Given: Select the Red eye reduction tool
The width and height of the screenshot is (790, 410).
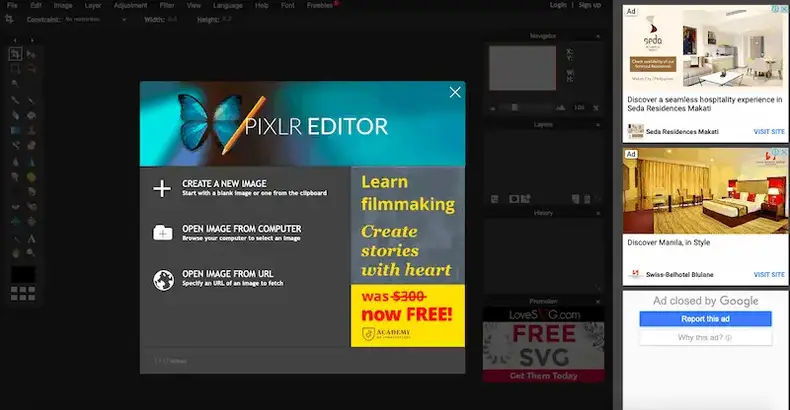Looking at the screenshot, I should point(16,207).
